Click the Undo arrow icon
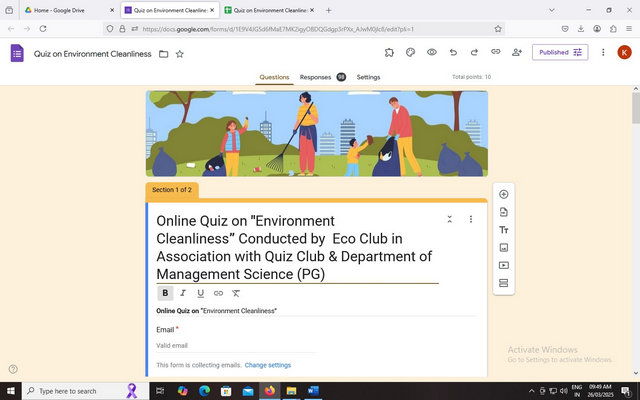The image size is (640, 400). 453,52
